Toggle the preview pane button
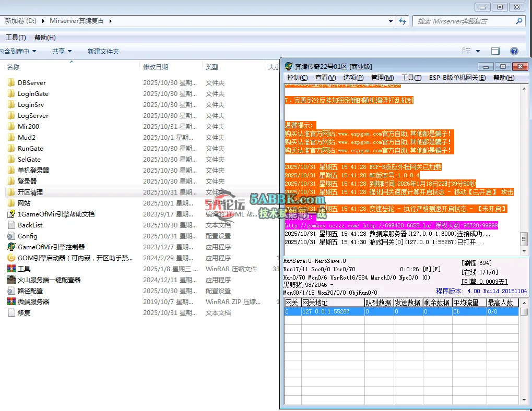 tap(495, 51)
